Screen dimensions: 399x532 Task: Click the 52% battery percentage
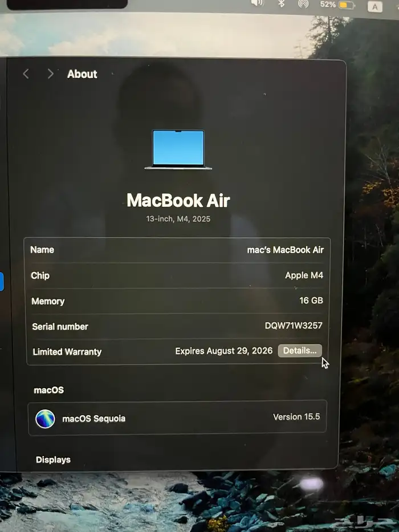coord(328,5)
